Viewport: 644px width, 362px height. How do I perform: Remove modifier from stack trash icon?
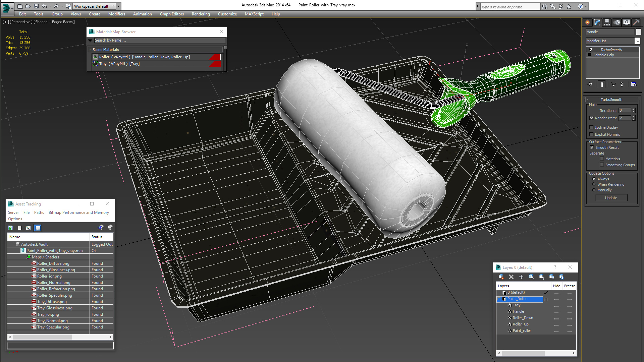tap(622, 84)
